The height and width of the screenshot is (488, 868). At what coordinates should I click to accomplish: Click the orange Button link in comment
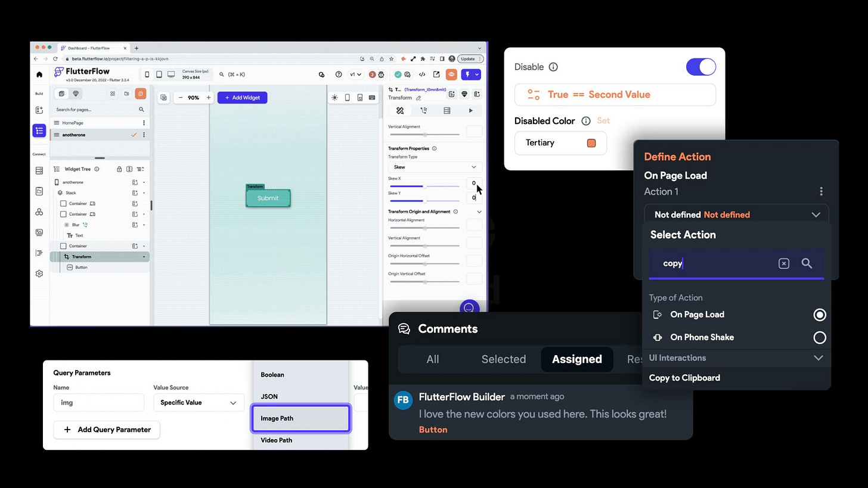[433, 430]
